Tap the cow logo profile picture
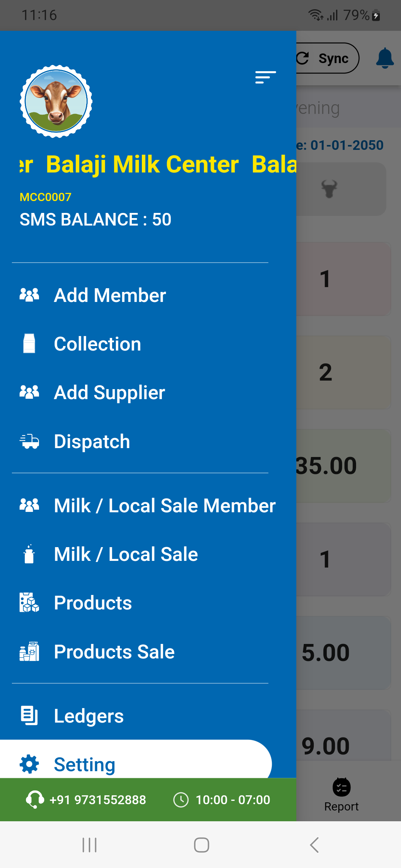The image size is (401, 868). click(x=56, y=101)
